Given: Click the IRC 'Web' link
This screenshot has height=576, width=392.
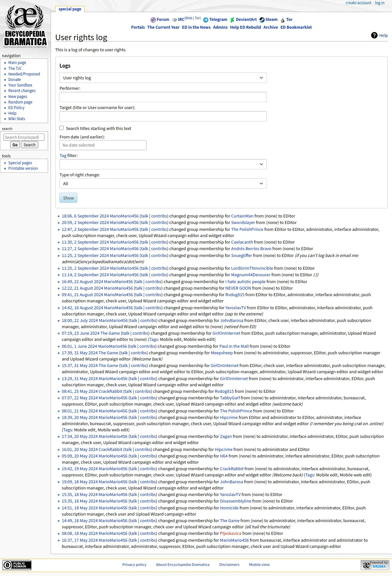Looking at the screenshot, I should coord(189,18).
